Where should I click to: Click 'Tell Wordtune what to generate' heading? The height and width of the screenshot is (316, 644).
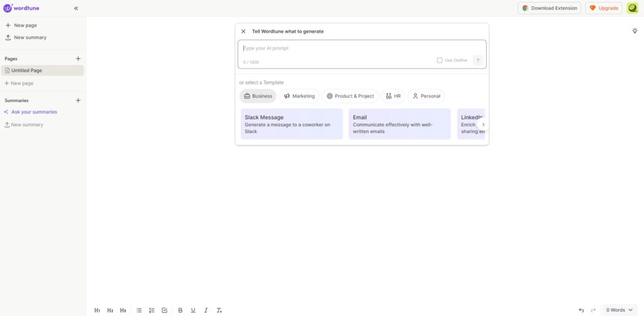pos(288,31)
